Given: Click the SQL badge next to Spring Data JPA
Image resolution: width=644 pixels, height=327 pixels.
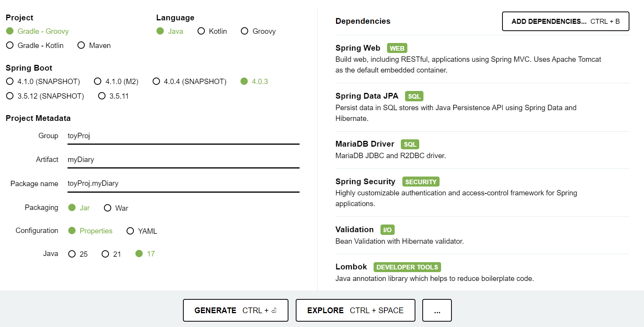Looking at the screenshot, I should click(414, 96).
